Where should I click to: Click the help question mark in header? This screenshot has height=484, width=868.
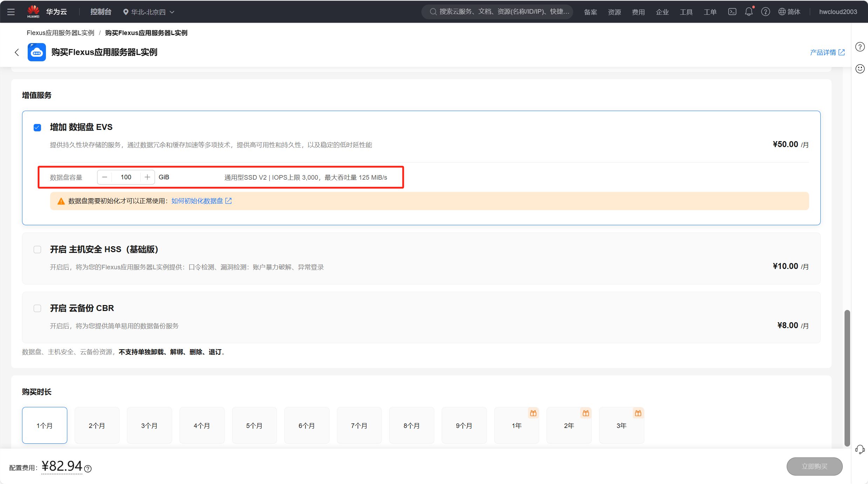coord(765,12)
